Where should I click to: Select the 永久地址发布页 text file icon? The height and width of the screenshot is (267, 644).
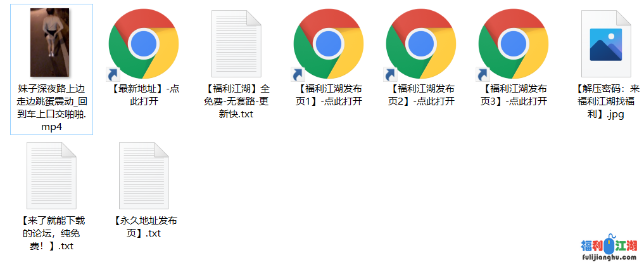click(144, 176)
